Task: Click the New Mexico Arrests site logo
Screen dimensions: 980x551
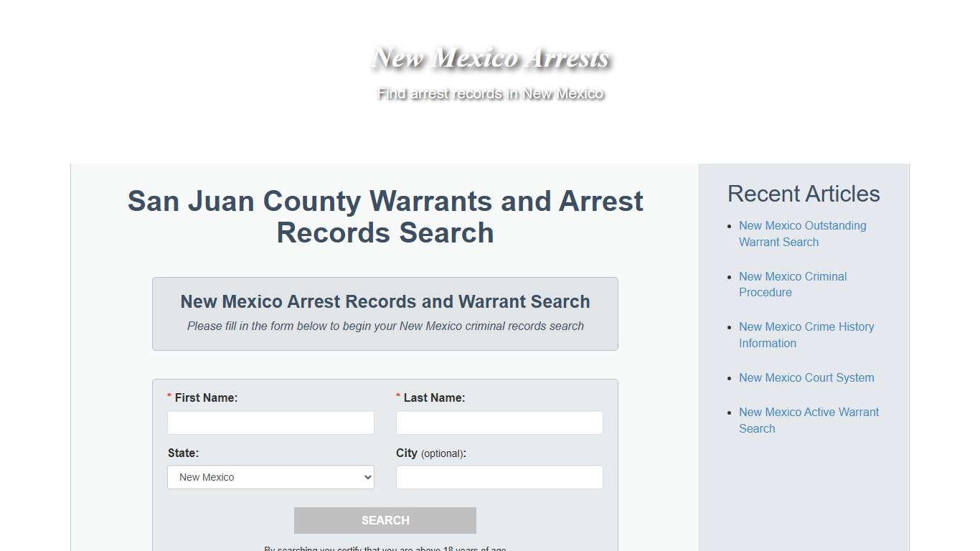Action: point(490,57)
